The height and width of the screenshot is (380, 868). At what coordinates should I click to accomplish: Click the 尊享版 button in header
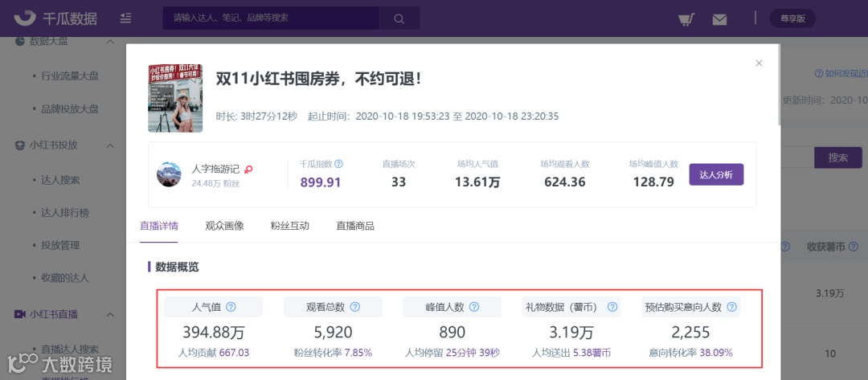click(792, 18)
